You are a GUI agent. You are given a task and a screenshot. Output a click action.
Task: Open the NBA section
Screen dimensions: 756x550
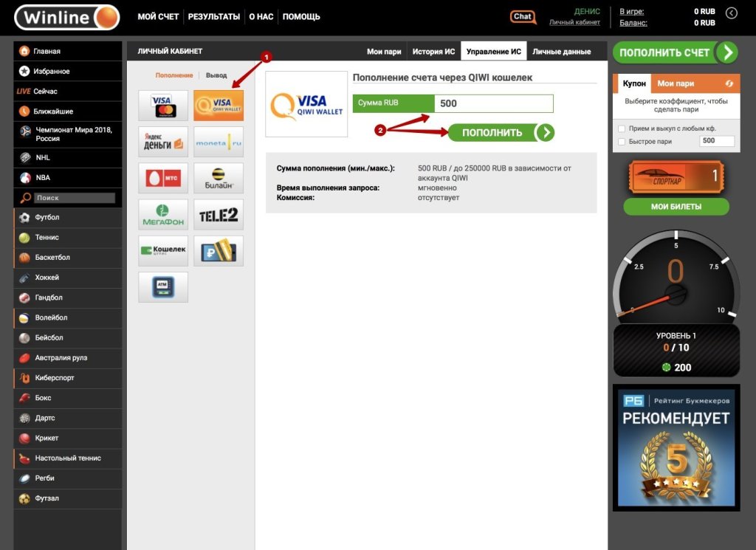coord(67,177)
